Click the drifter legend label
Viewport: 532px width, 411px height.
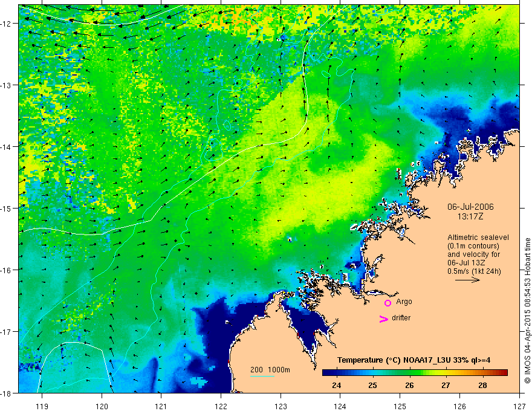pos(401,318)
